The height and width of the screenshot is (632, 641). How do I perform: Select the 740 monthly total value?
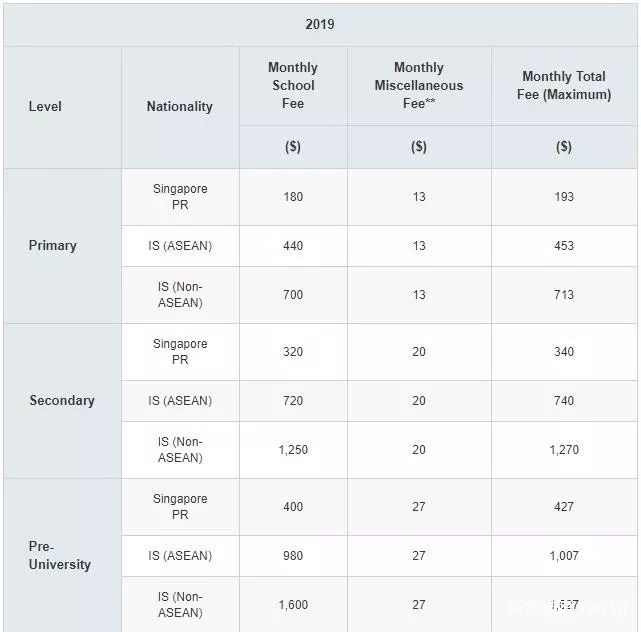click(x=564, y=401)
